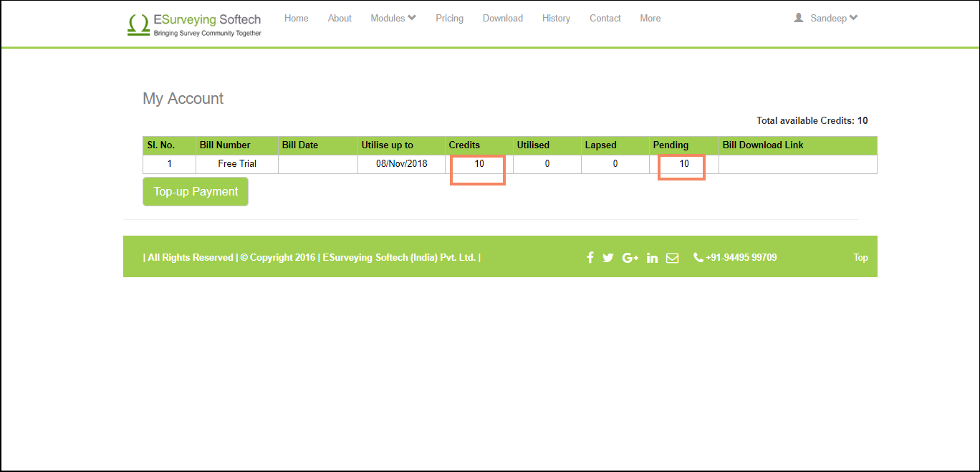Click the Sl. No. column header
The width and height of the screenshot is (980, 472).
pos(170,145)
